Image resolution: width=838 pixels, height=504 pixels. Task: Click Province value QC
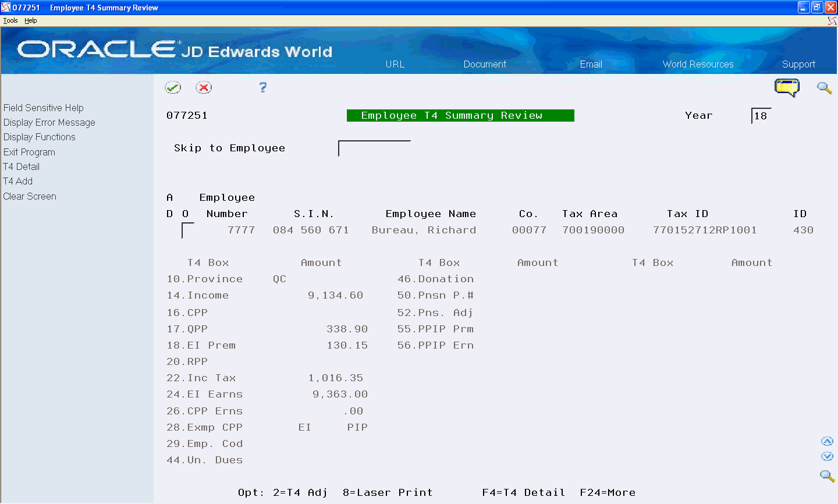click(x=279, y=279)
